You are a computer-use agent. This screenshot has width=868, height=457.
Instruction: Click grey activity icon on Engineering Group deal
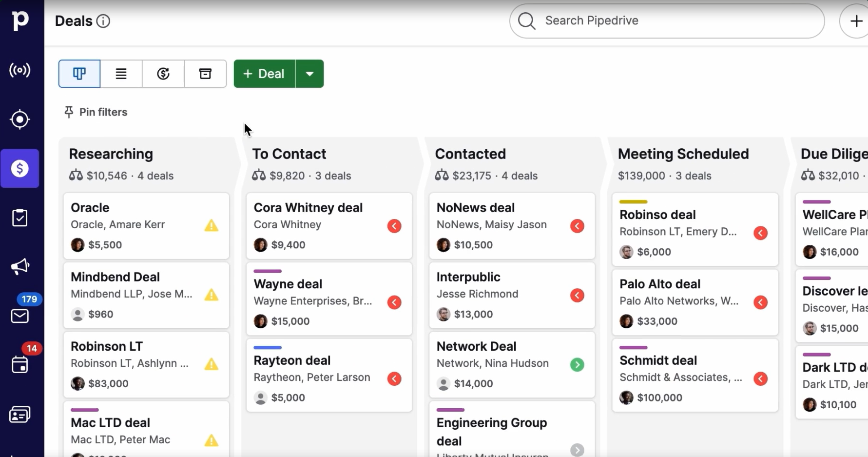[577, 450]
